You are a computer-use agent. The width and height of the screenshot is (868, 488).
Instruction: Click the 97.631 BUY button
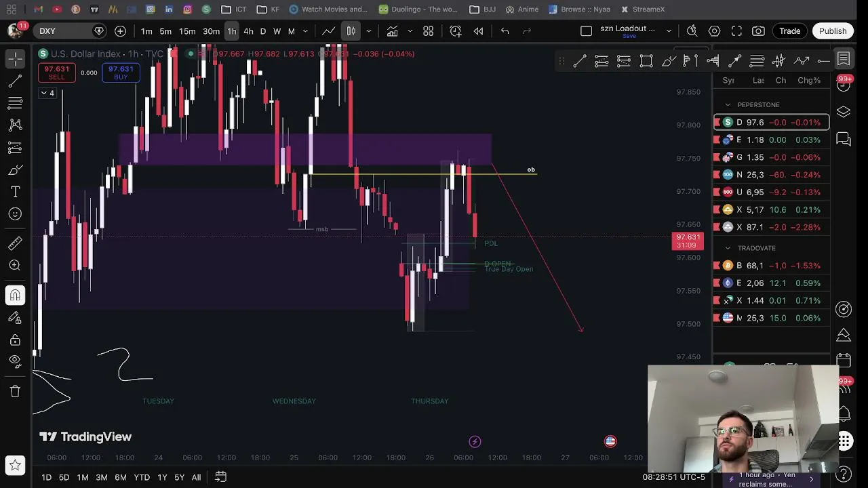121,73
